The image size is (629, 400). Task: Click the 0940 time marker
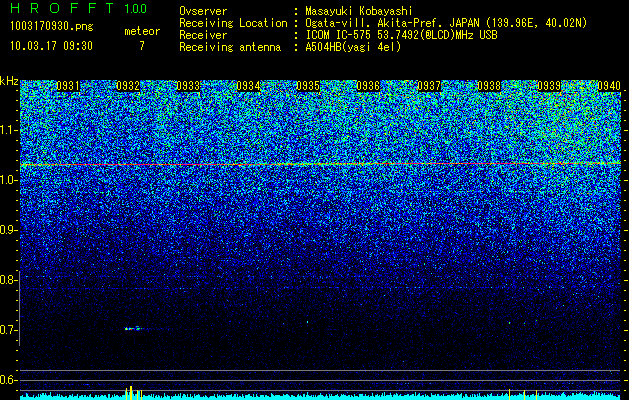point(609,86)
